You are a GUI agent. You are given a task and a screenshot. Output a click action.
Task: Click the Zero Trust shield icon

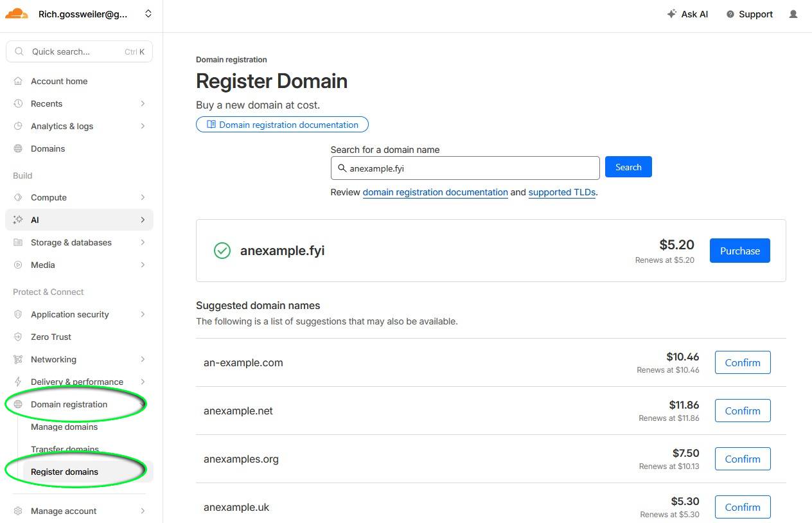pyautogui.click(x=18, y=337)
